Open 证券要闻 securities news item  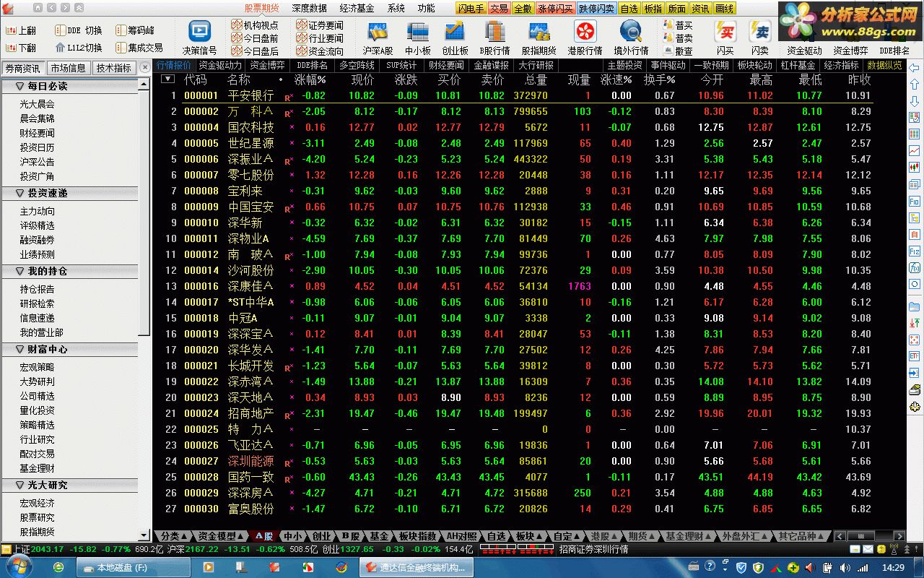pyautogui.click(x=320, y=25)
